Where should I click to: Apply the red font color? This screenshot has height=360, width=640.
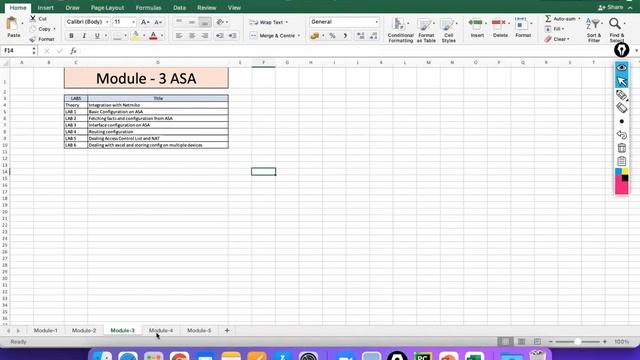pos(153,36)
